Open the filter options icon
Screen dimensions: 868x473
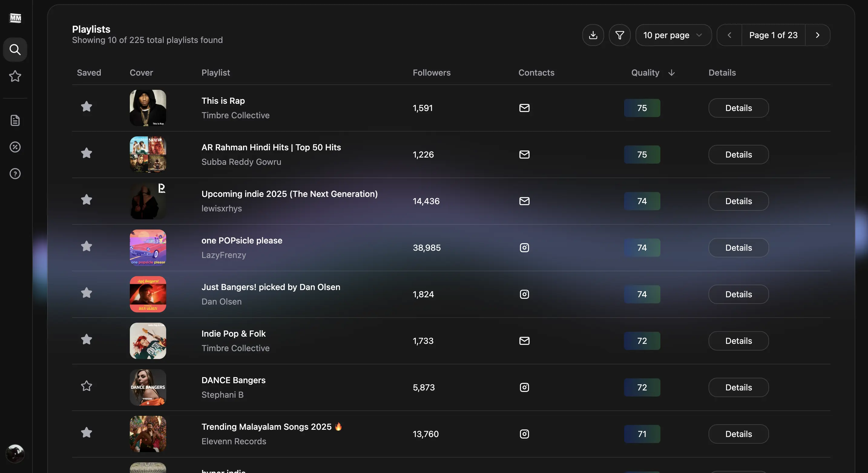coord(620,35)
